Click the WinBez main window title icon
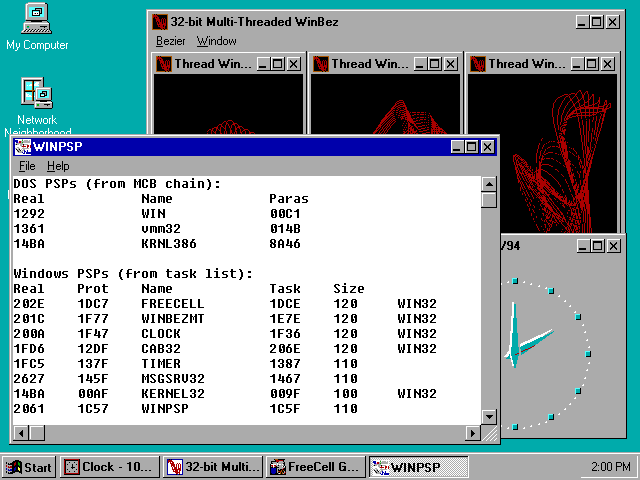 point(159,21)
